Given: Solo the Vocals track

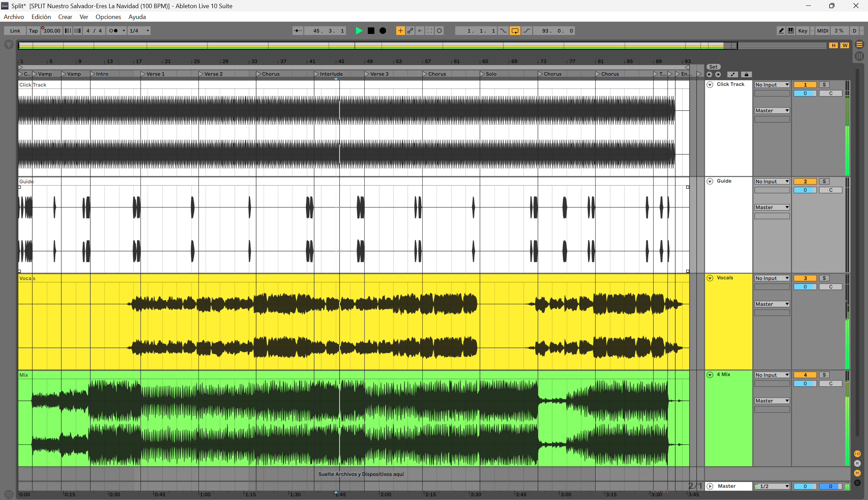Looking at the screenshot, I should pyautogui.click(x=824, y=278).
